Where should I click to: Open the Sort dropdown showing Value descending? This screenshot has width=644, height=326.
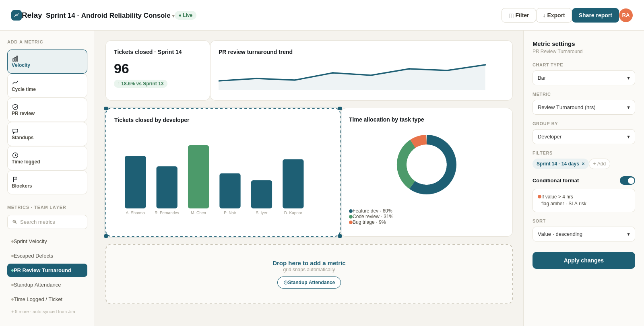click(x=584, y=234)
